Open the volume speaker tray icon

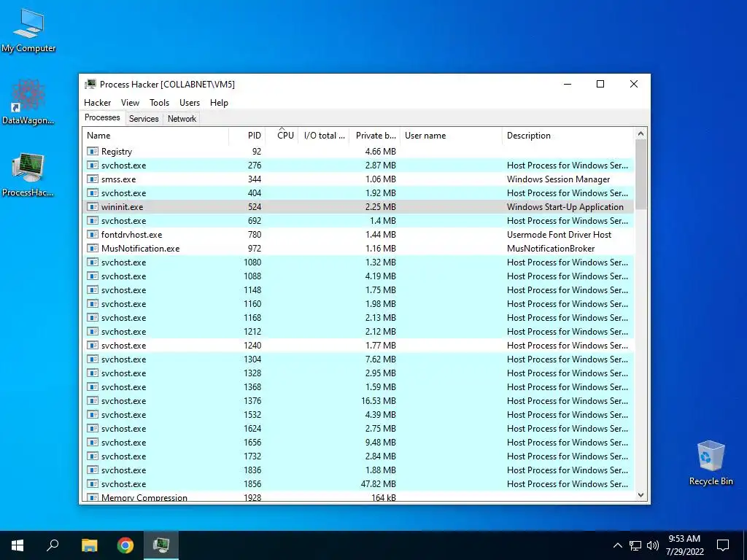tap(653, 545)
